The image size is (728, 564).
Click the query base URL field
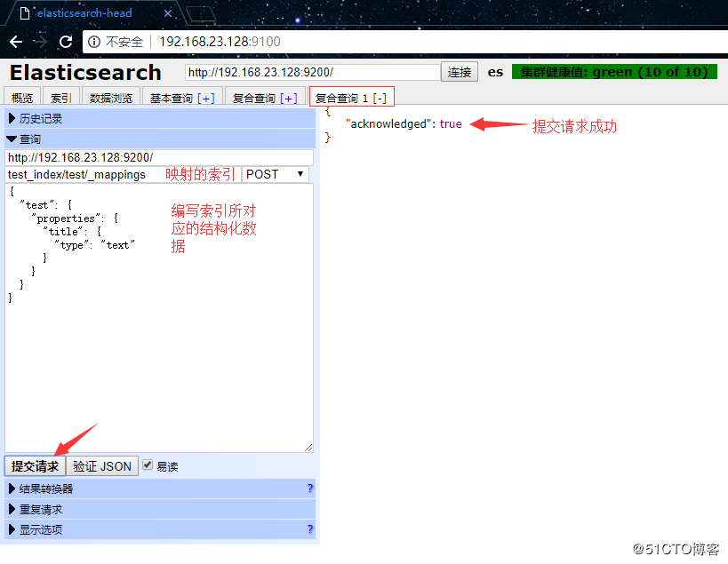click(159, 158)
